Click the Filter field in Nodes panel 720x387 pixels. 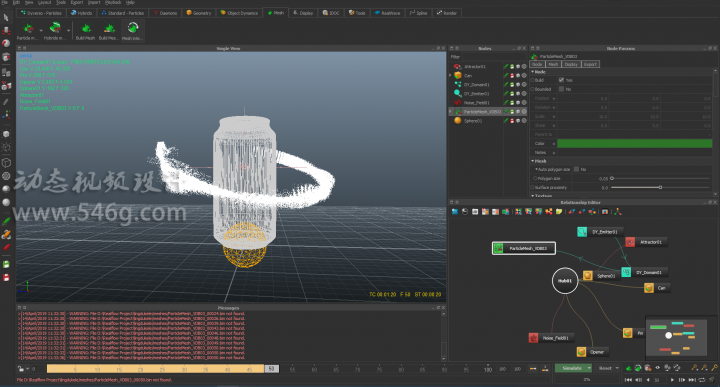pyautogui.click(x=493, y=57)
